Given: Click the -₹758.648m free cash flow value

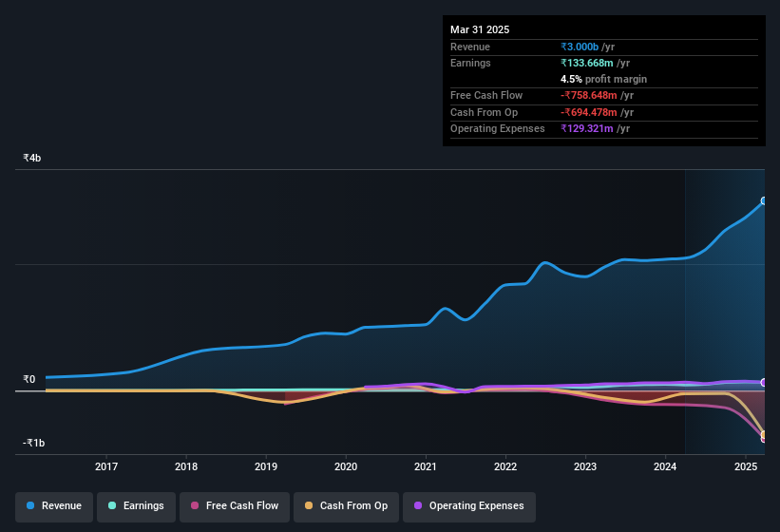Looking at the screenshot, I should [x=589, y=95].
